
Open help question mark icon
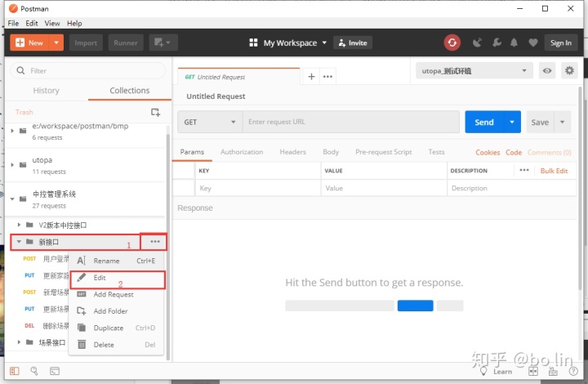(x=573, y=371)
